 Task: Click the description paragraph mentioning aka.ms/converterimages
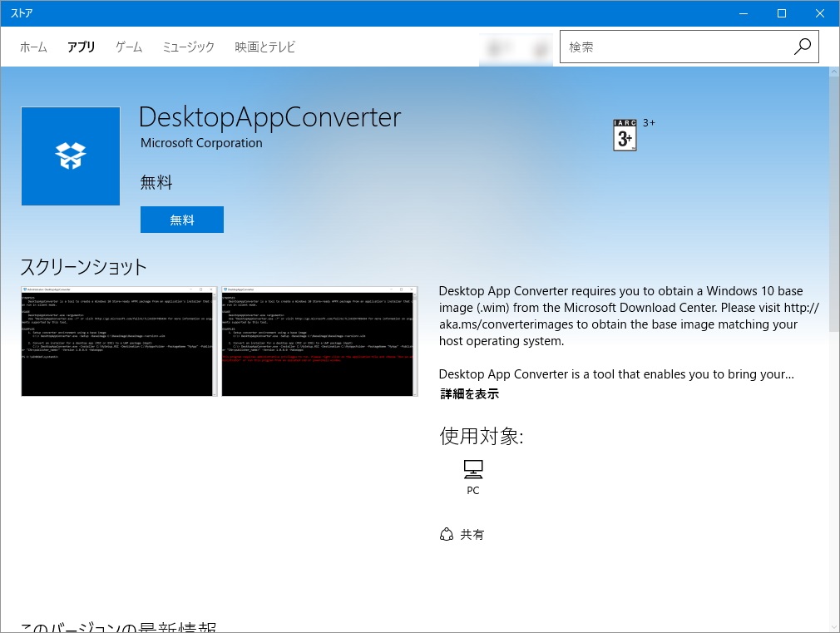coord(629,316)
